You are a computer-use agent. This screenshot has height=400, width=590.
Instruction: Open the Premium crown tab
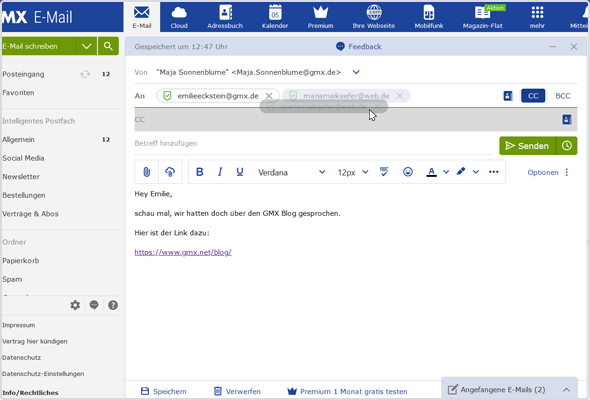320,17
